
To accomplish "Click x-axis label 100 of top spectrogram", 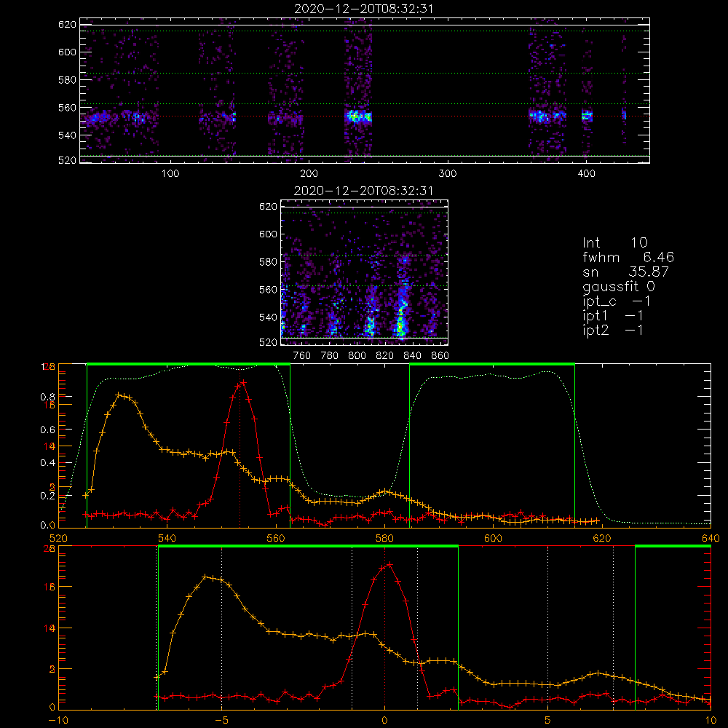I will (x=170, y=174).
